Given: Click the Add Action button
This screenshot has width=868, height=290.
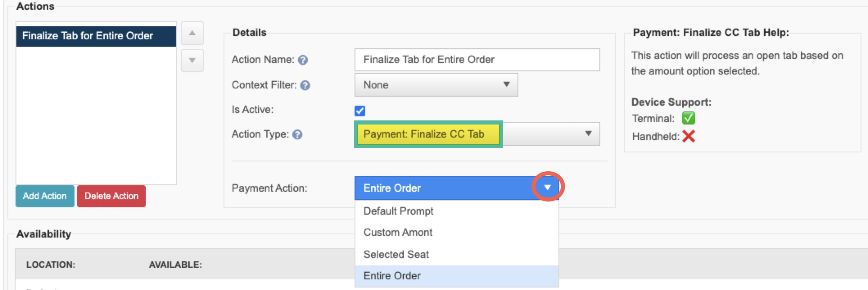Looking at the screenshot, I should click(45, 196).
